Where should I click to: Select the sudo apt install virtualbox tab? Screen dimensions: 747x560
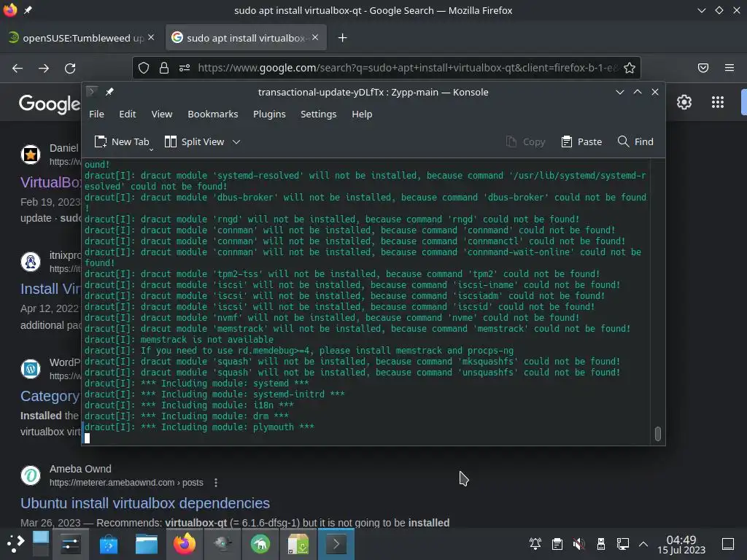[x=246, y=38]
